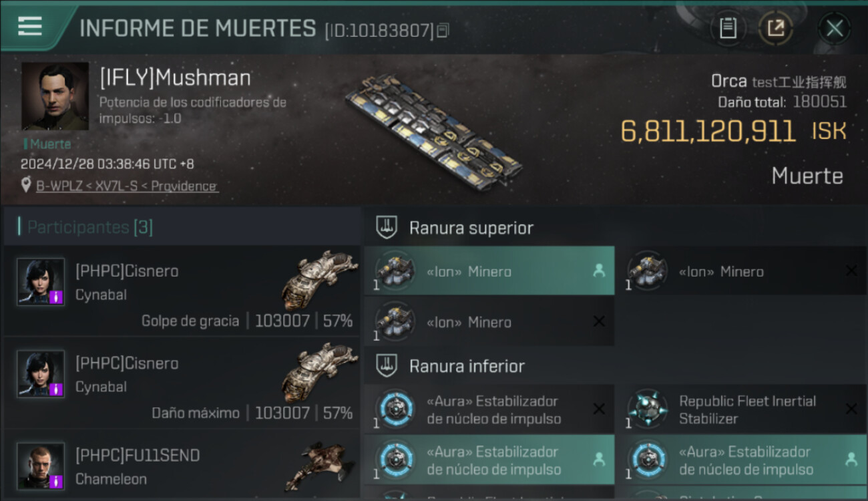Click the Ranura superior shield icon
The width and height of the screenshot is (868, 501).
[x=387, y=227]
